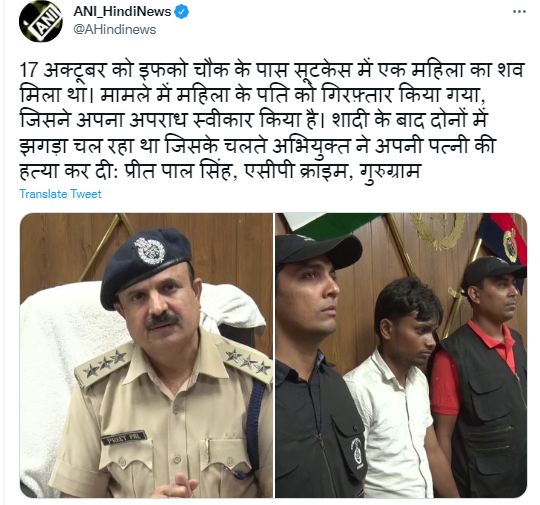The image size is (540, 505).
Task: Click the Translate Tweet link
Action: [x=60, y=194]
